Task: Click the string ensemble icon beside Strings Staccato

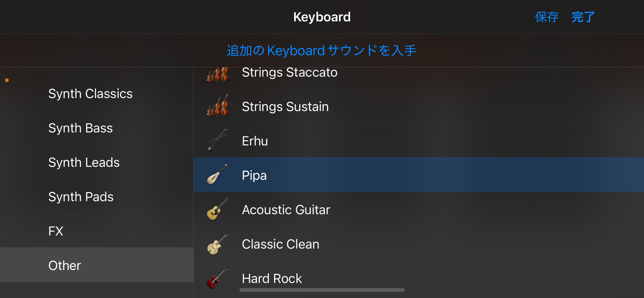Action: (218, 74)
